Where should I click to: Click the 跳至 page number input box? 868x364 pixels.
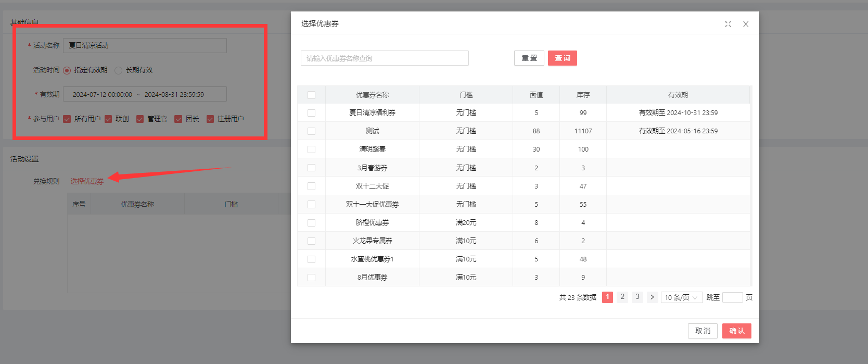click(x=732, y=297)
